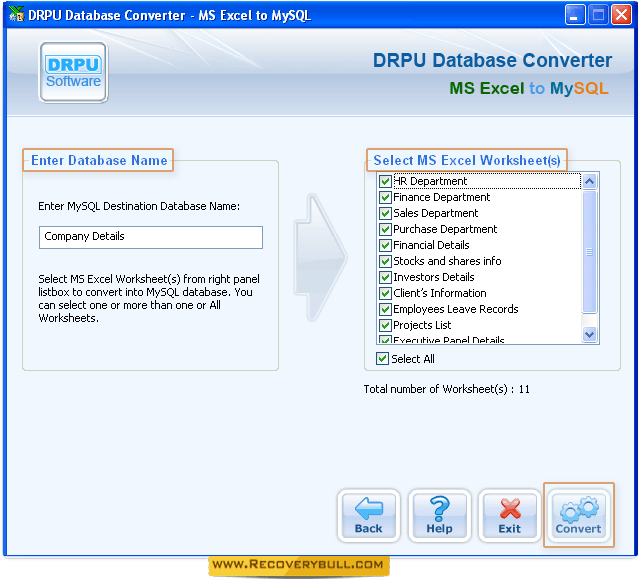
Task: Select the 'Purchase Department' list item text
Action: click(x=445, y=229)
